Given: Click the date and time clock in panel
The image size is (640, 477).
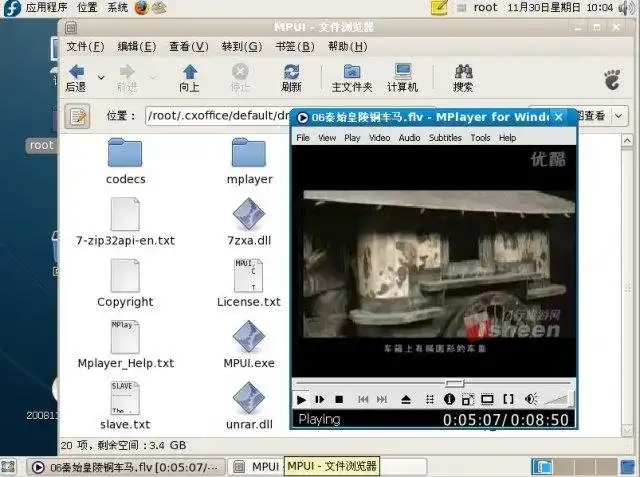Looking at the screenshot, I should pyautogui.click(x=560, y=7).
